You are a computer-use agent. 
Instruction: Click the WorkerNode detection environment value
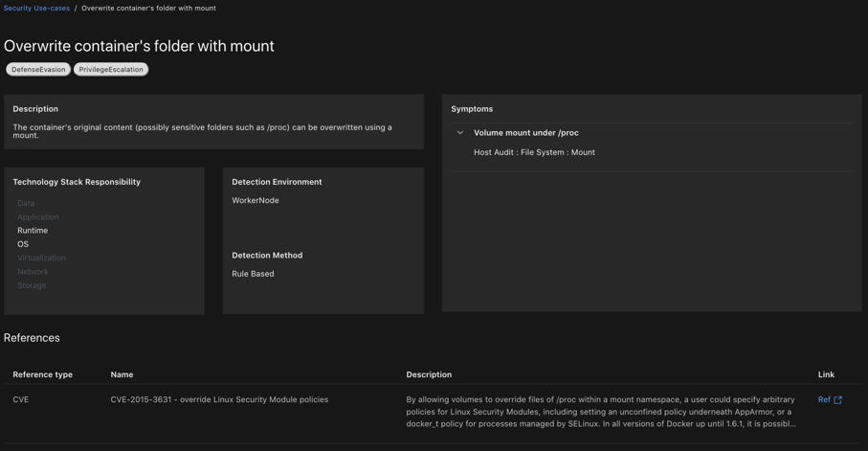[x=256, y=201]
